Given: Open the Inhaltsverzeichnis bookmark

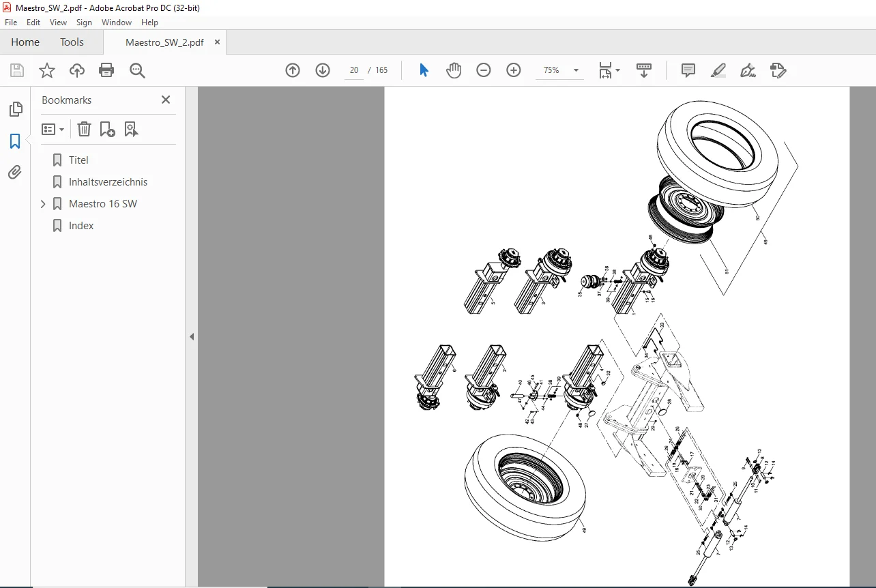Looking at the screenshot, I should point(108,182).
